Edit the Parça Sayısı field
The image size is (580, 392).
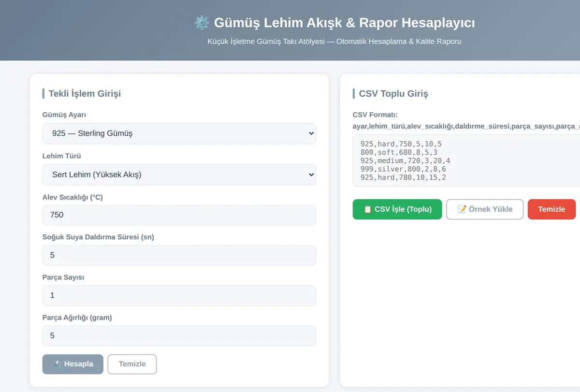[179, 295]
